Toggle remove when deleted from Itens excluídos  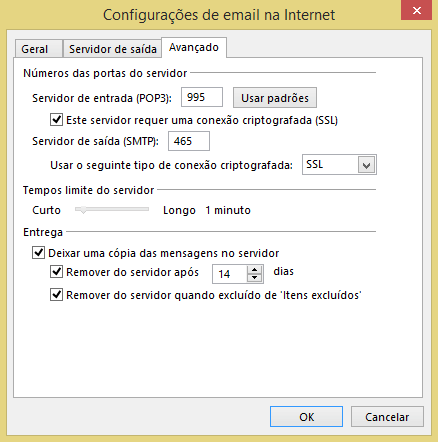[56, 295]
